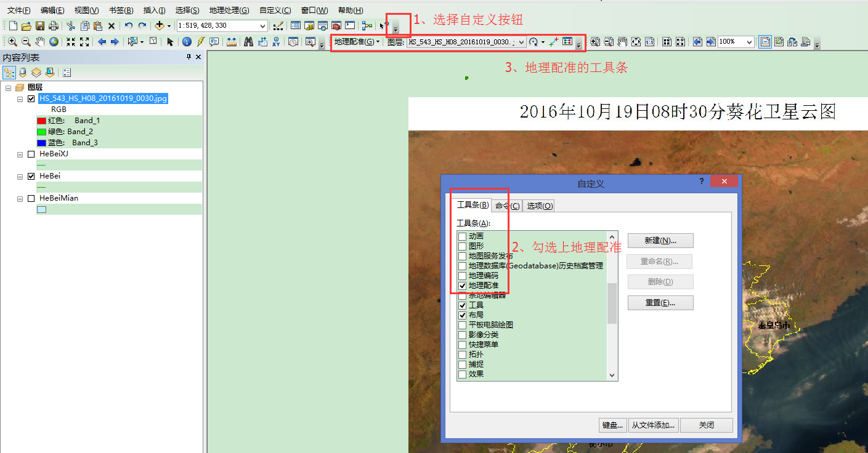Click the Full Extent globe icon
The width and height of the screenshot is (868, 453).
[54, 42]
